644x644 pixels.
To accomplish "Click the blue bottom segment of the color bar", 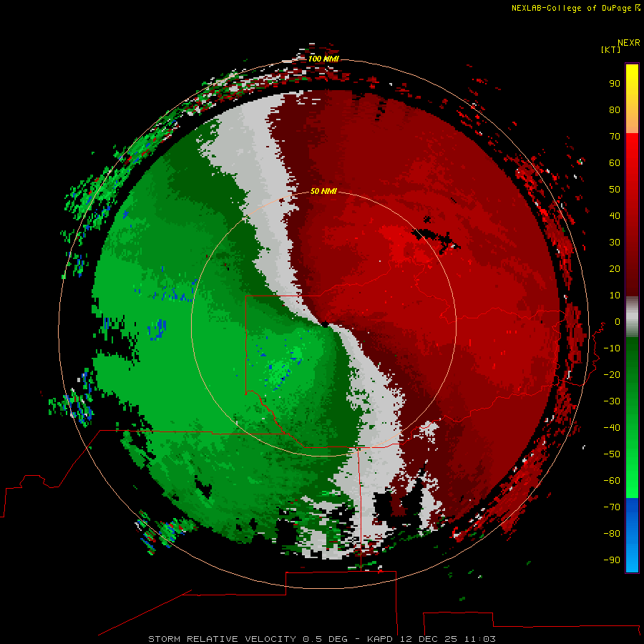I will 632,535.
